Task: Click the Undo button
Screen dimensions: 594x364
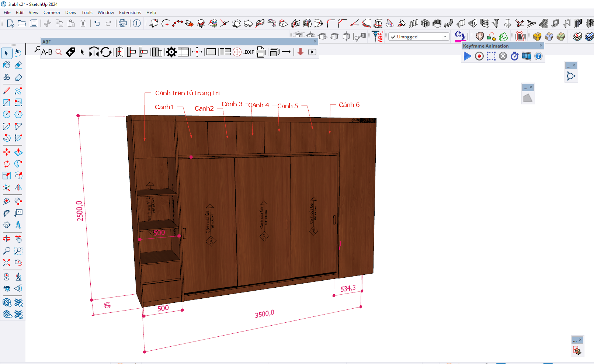Action: tap(97, 24)
